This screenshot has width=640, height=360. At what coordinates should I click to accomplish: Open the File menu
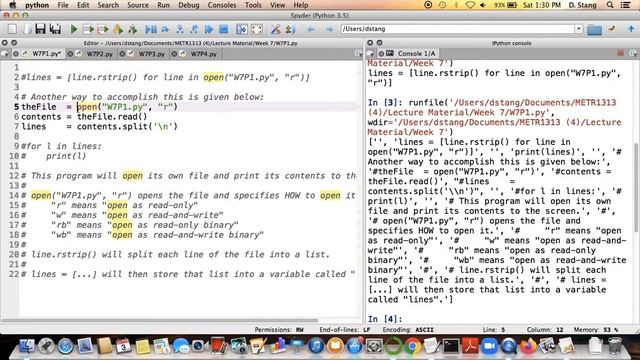[x=63, y=5]
